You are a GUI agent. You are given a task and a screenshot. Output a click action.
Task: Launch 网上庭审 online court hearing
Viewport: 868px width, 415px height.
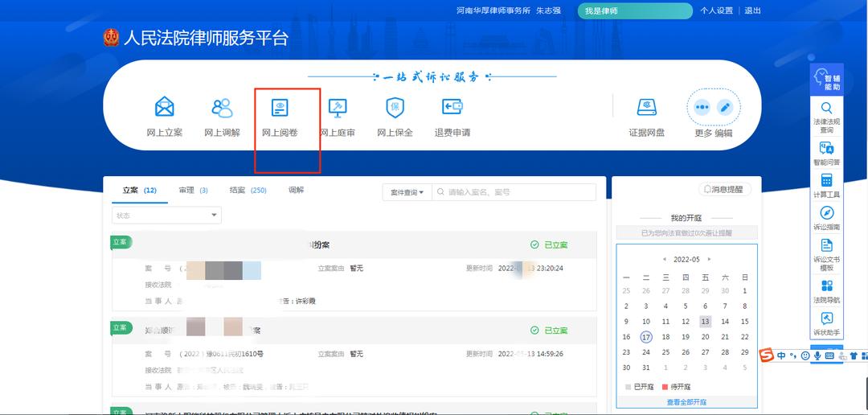point(338,107)
